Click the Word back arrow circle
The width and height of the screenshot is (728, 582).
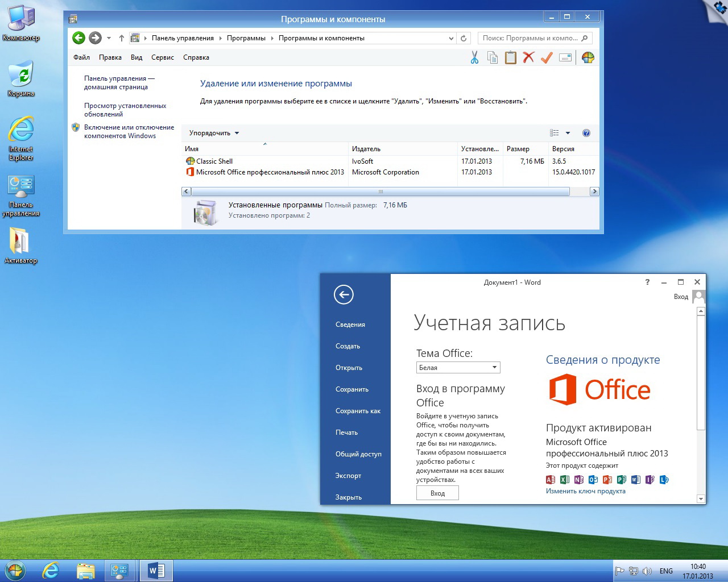click(x=344, y=294)
